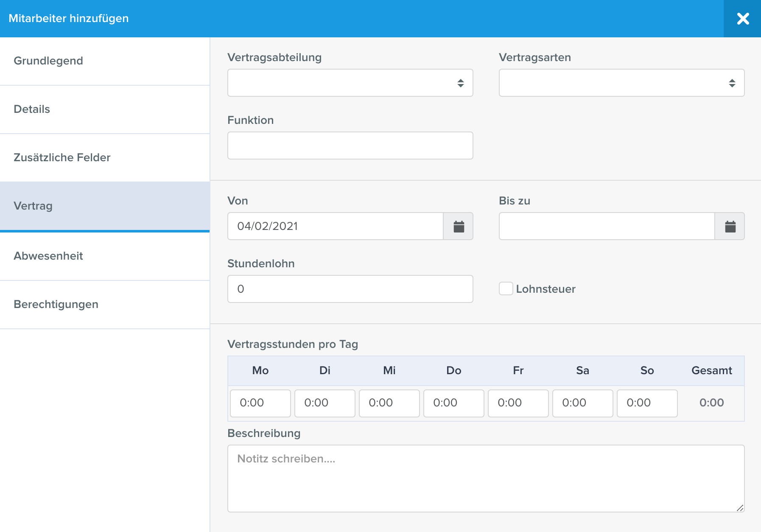This screenshot has height=532, width=761.
Task: Click the Gesamt column header
Action: (712, 370)
